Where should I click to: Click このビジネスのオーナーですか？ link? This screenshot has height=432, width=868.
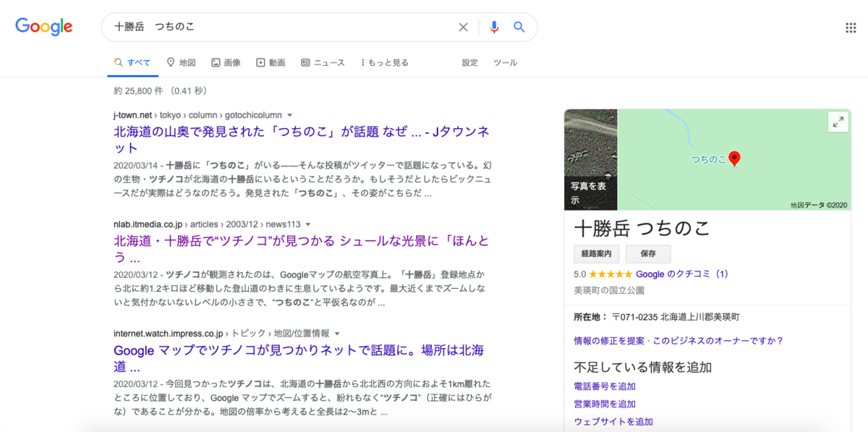point(717,341)
